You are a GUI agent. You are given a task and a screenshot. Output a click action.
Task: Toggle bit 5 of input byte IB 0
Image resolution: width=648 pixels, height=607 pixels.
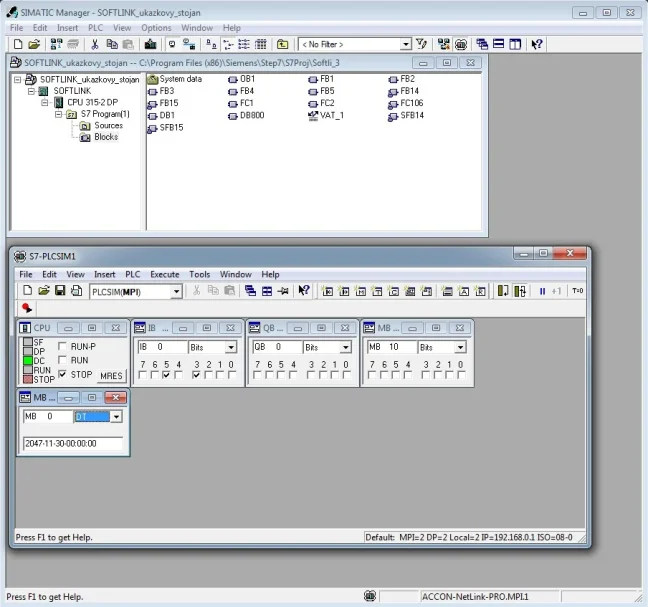point(165,375)
